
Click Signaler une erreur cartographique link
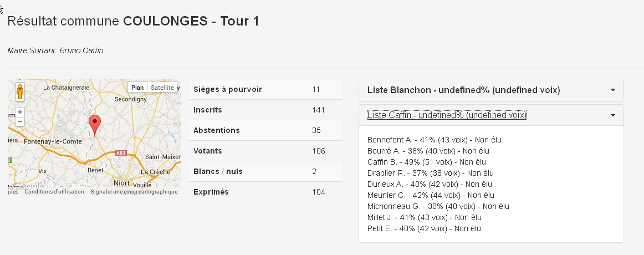pos(134,192)
